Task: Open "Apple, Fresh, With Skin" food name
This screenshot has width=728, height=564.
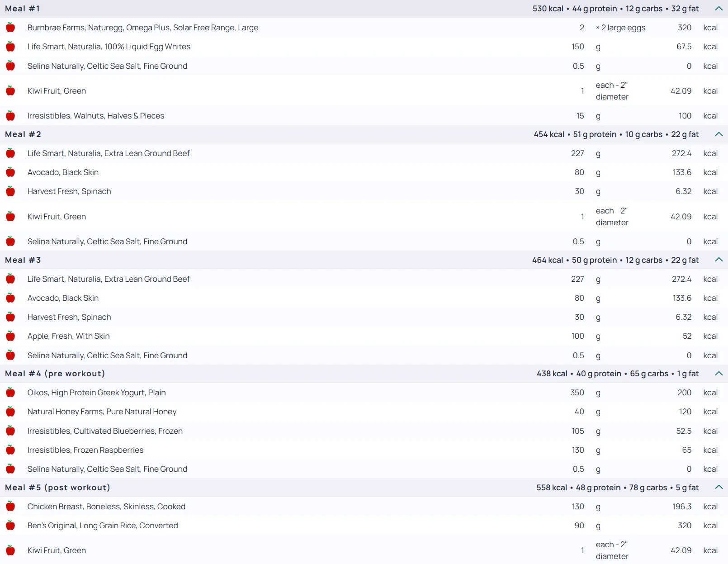Action: point(69,336)
